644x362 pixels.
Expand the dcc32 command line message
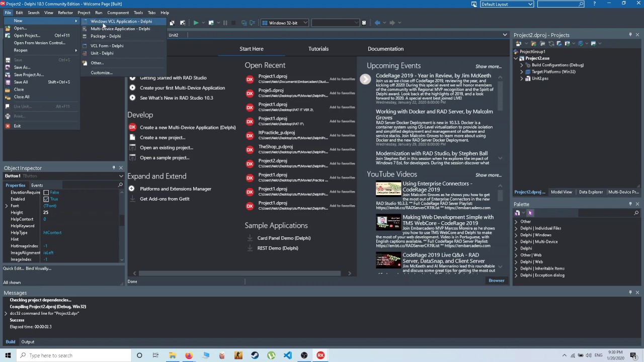tap(6, 313)
